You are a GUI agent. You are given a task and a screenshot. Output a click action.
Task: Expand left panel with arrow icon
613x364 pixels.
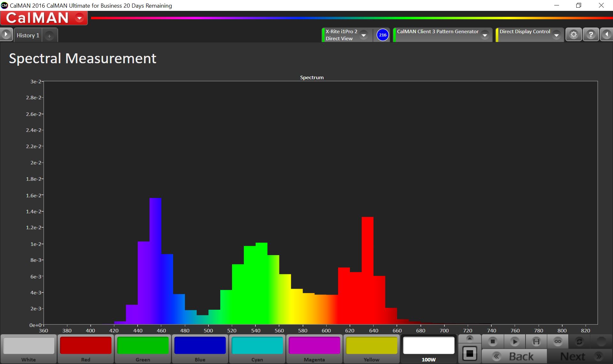[6, 34]
